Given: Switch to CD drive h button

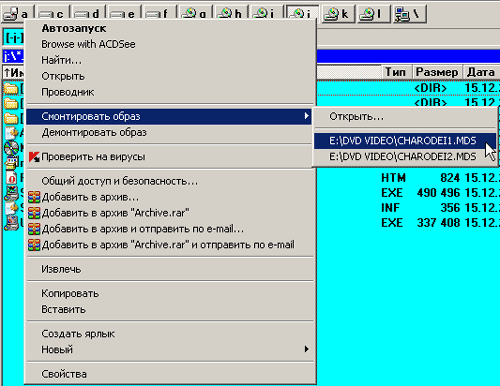Looking at the screenshot, I should (231, 14).
